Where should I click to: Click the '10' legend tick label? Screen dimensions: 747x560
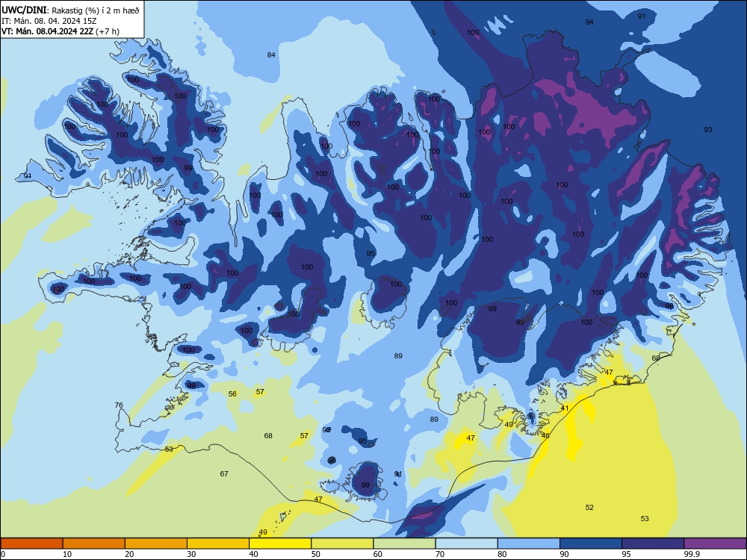[67, 554]
